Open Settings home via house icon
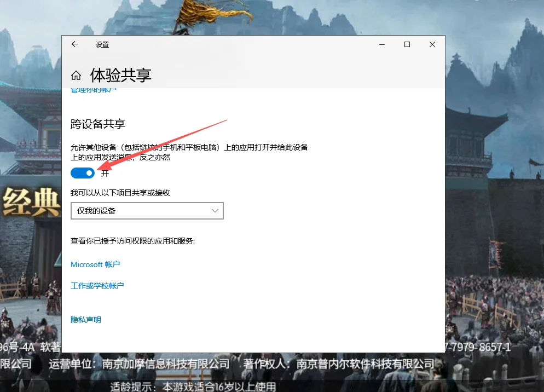 tap(76, 75)
